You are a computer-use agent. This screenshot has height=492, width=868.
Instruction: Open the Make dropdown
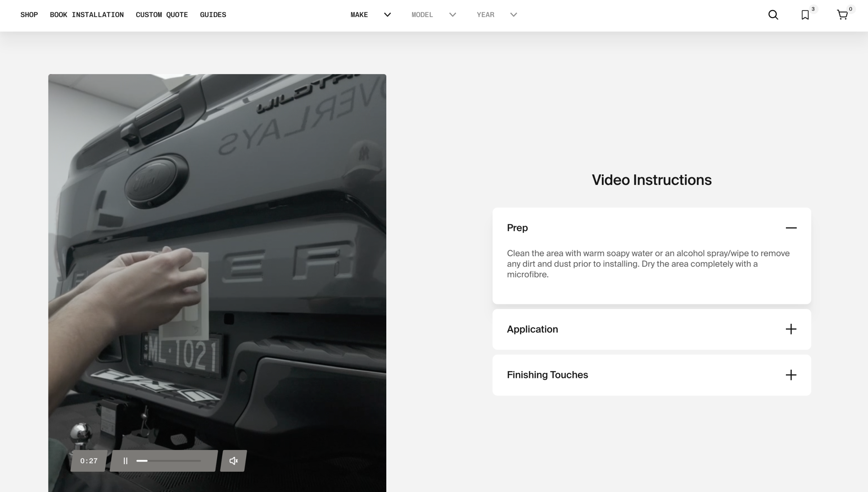pos(371,15)
